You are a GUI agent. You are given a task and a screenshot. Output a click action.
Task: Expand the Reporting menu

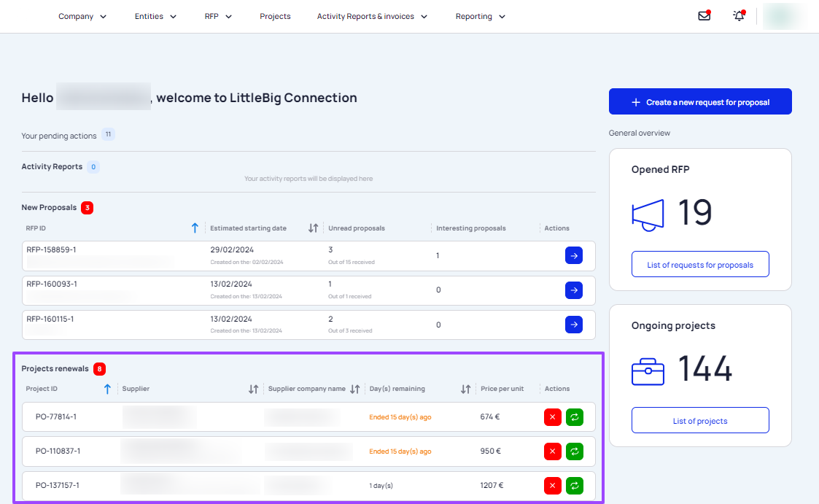pos(481,16)
